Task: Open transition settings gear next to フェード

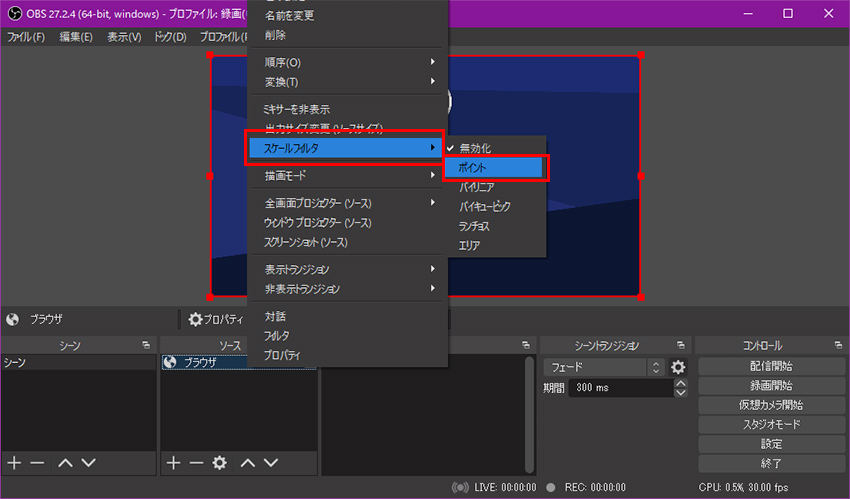Action: (678, 367)
